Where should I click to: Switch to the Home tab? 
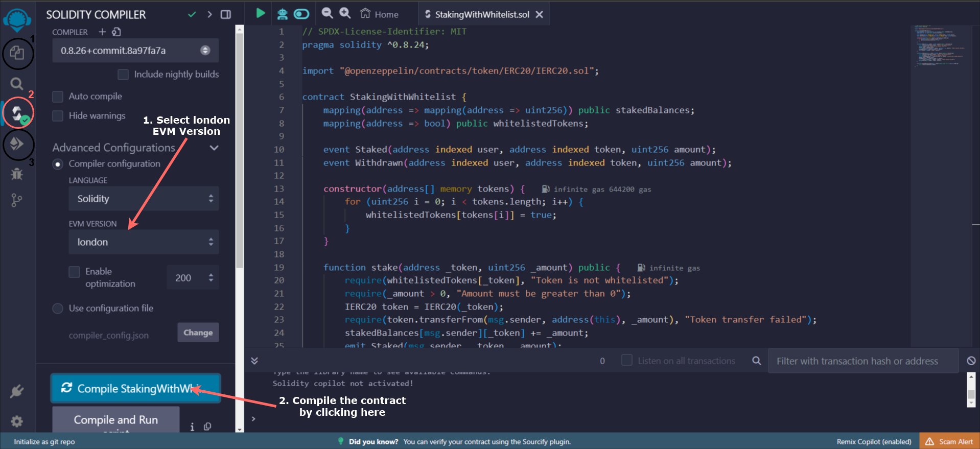pos(380,14)
